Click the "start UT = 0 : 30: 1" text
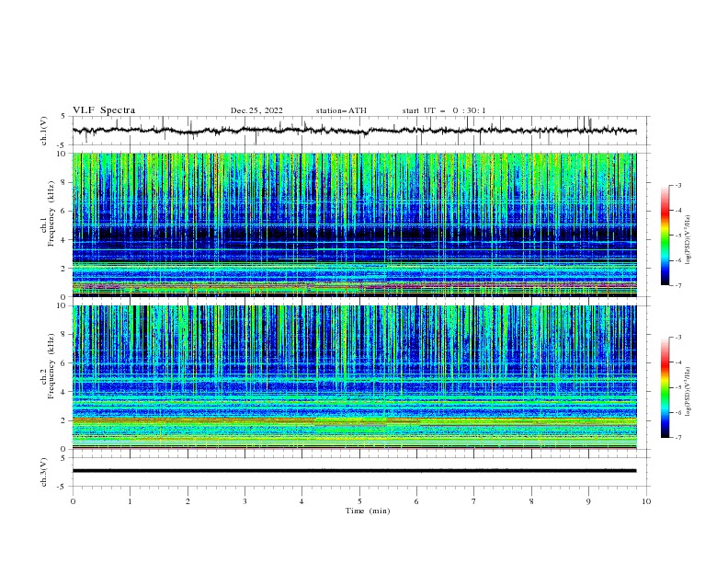Viewport: 728px width, 563px height. point(444,110)
